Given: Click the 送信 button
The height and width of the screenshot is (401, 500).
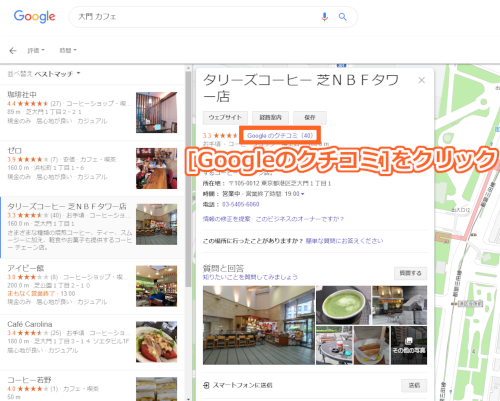Looking at the screenshot, I should tap(414, 385).
